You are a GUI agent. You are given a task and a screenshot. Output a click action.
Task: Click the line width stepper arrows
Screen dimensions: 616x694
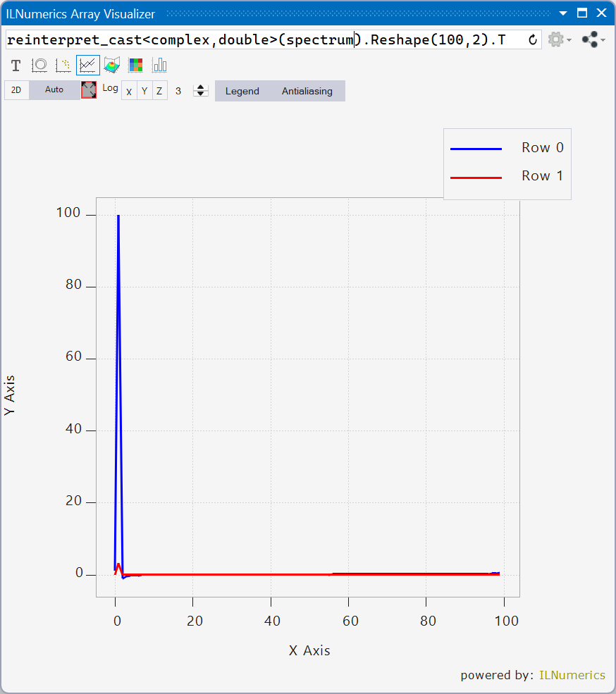tap(201, 91)
